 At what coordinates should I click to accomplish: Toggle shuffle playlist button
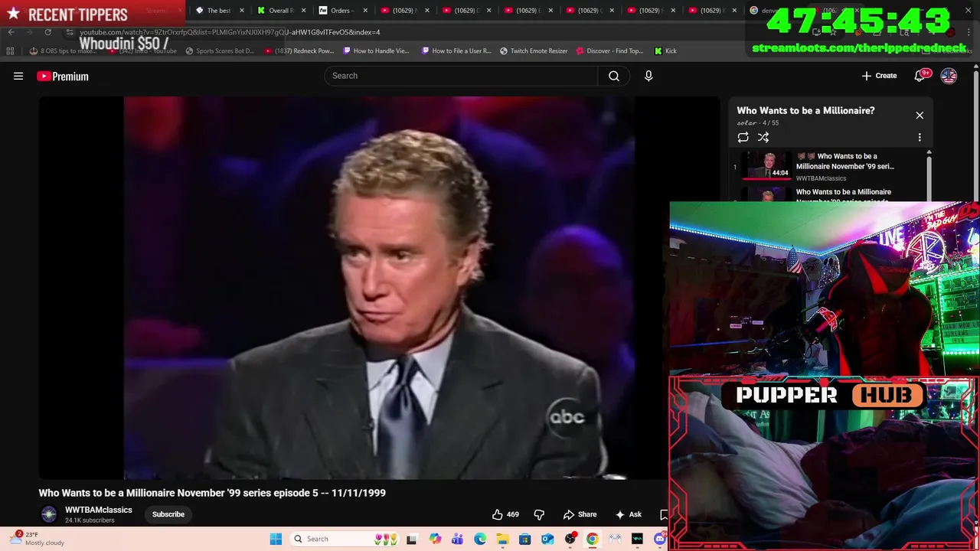tap(763, 138)
